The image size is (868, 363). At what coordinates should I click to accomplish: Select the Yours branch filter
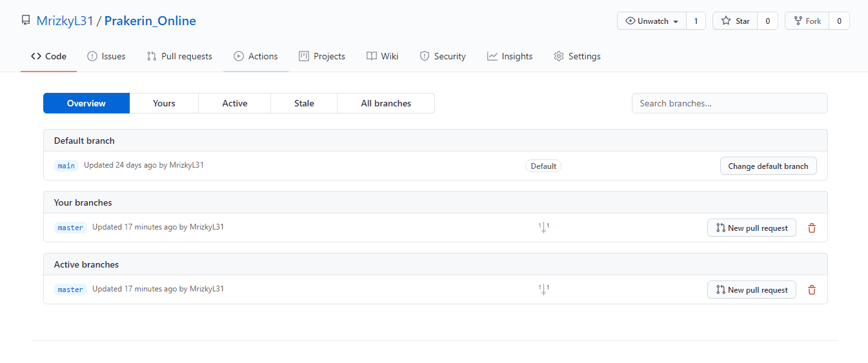tap(164, 103)
